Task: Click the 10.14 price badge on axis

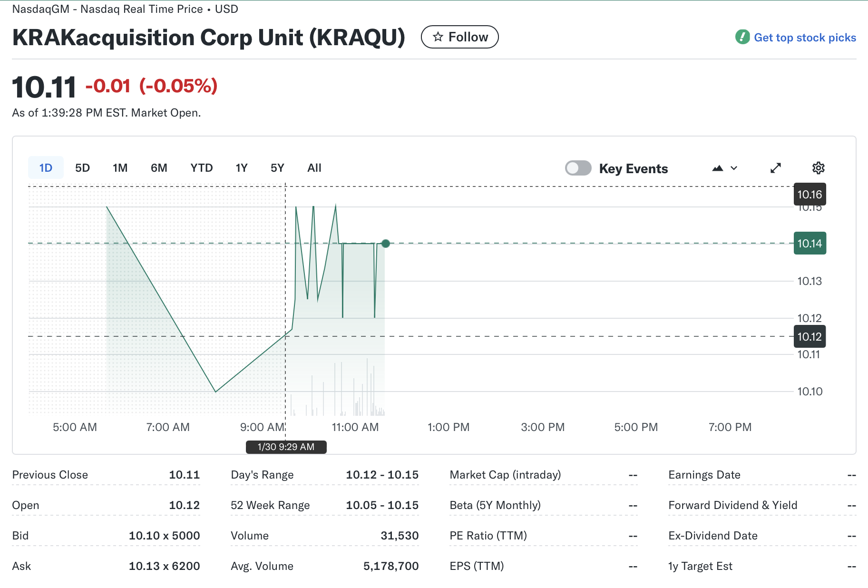Action: 809,243
